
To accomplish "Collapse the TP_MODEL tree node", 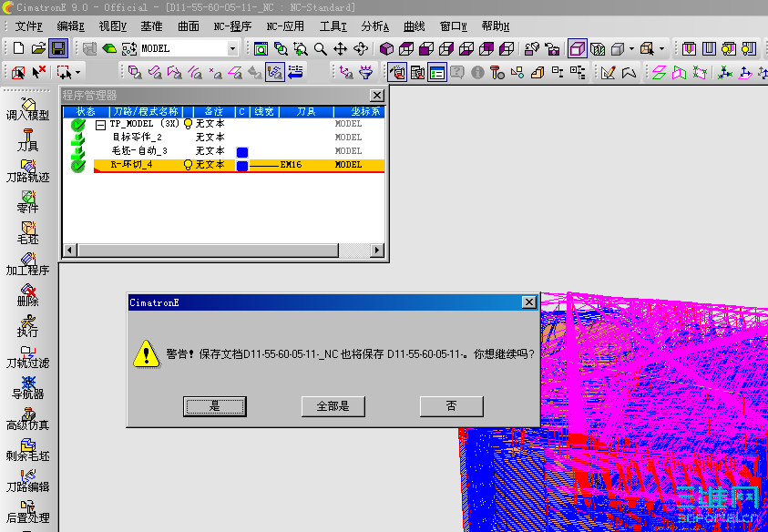I will click(x=100, y=125).
